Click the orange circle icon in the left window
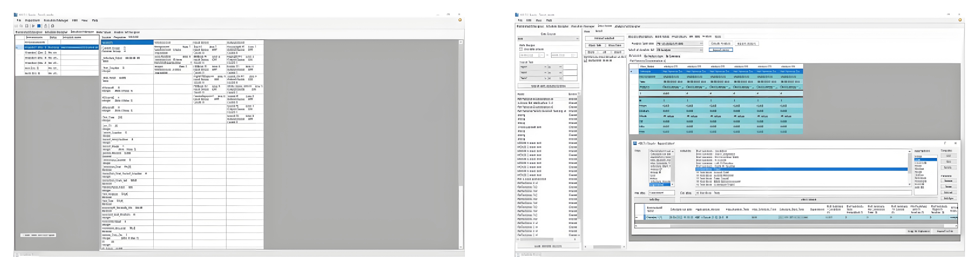 click(x=460, y=20)
